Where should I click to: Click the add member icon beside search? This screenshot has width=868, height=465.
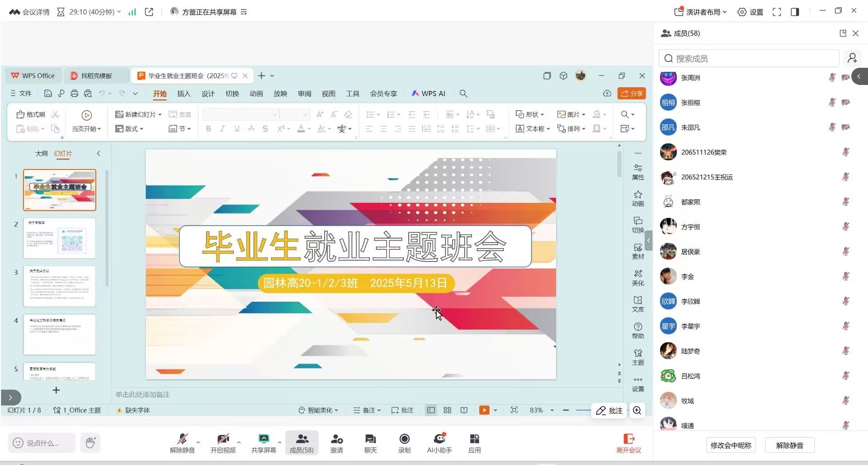pos(852,58)
